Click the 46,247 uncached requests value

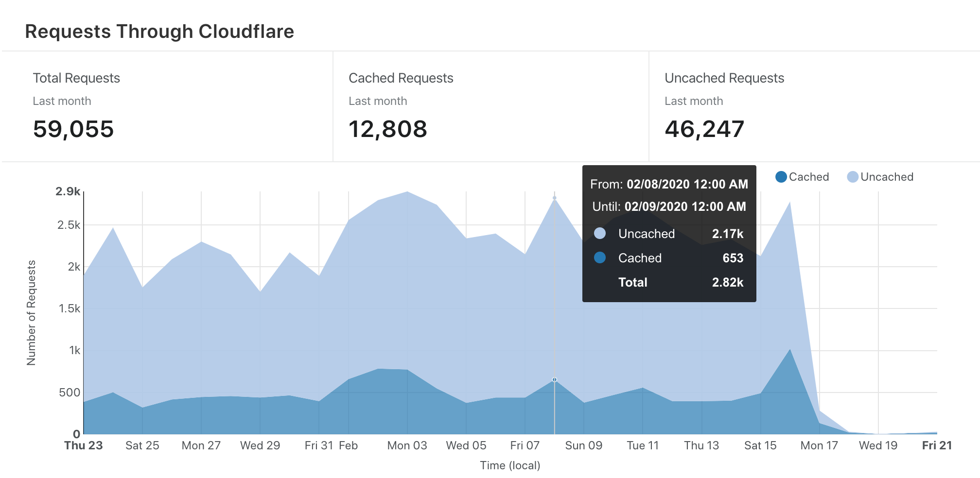point(704,129)
